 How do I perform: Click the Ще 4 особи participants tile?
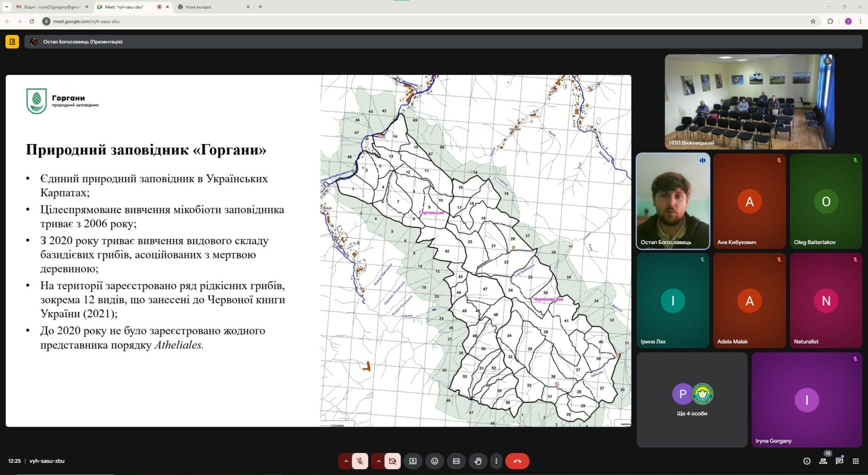(692, 400)
